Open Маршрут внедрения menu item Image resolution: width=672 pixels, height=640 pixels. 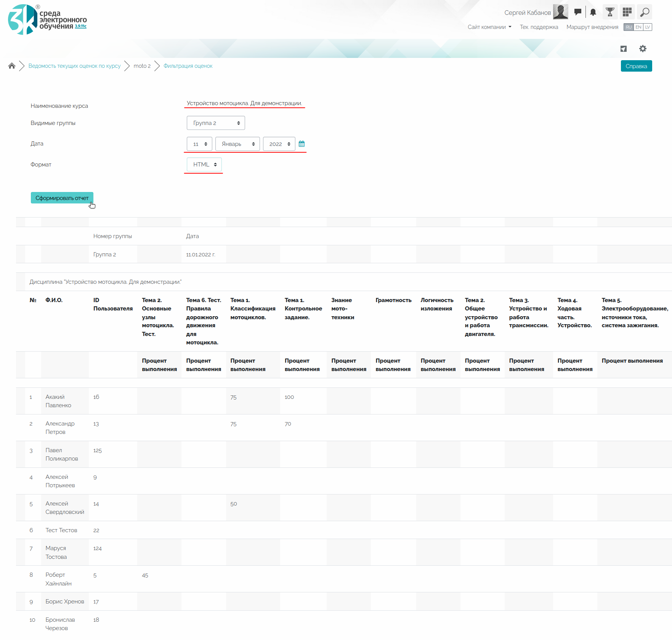[592, 27]
